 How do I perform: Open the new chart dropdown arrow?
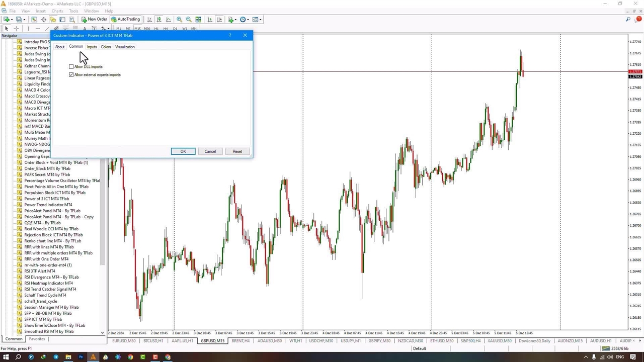pyautogui.click(x=12, y=20)
